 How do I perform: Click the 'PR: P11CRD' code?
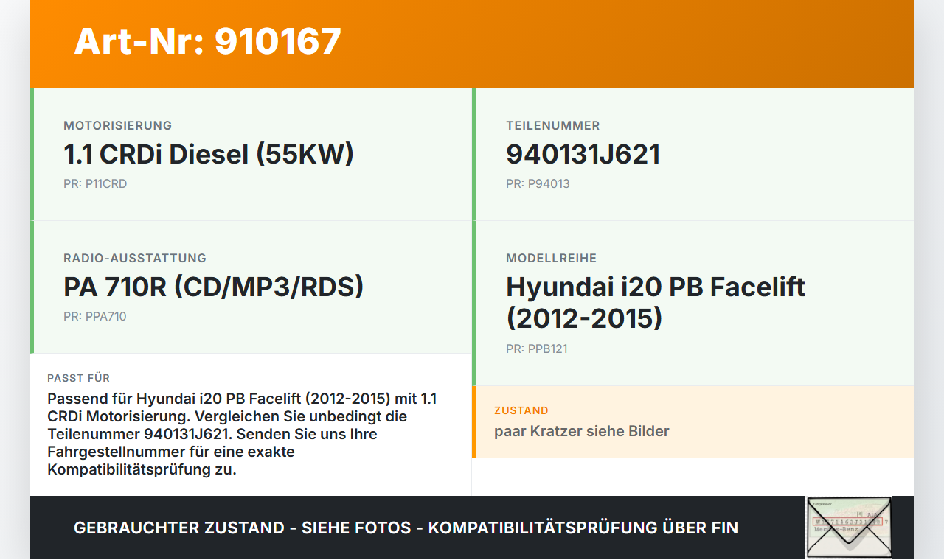click(95, 183)
